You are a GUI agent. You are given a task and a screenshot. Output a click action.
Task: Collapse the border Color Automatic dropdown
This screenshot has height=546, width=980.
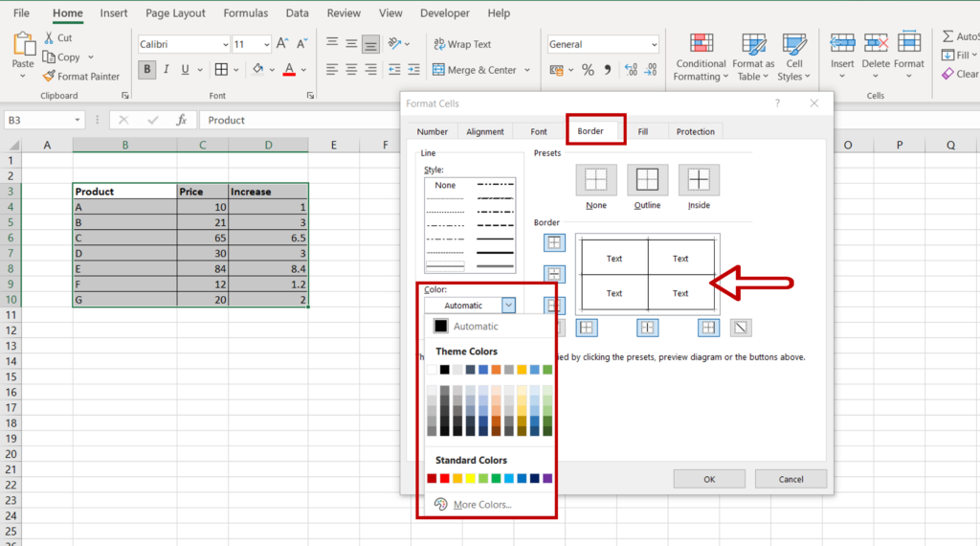[509, 306]
